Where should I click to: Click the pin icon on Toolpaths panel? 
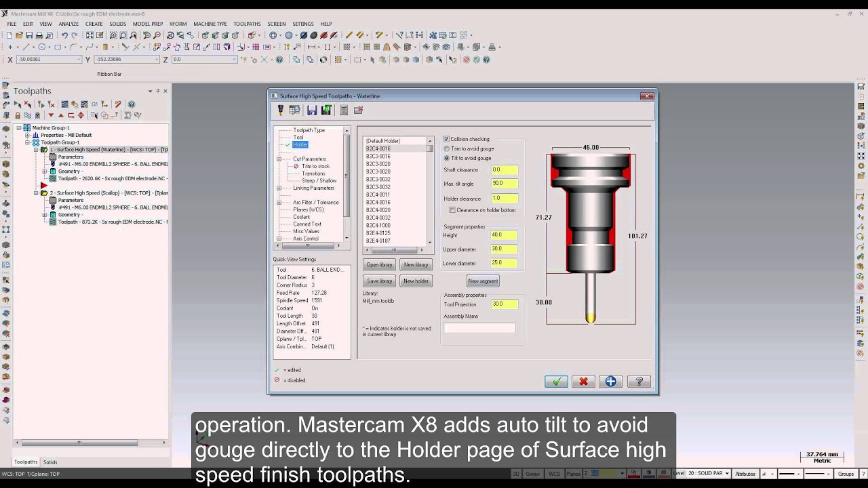coord(157,91)
